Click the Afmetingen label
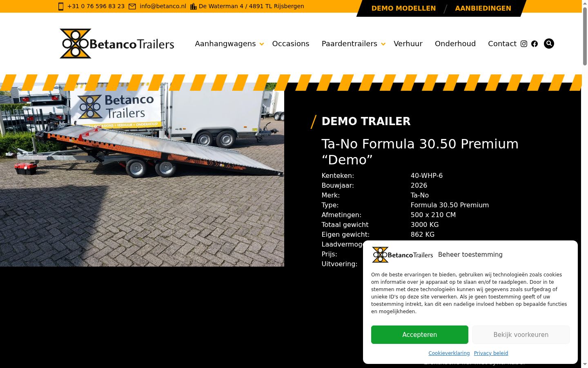588x368 pixels. [x=341, y=215]
